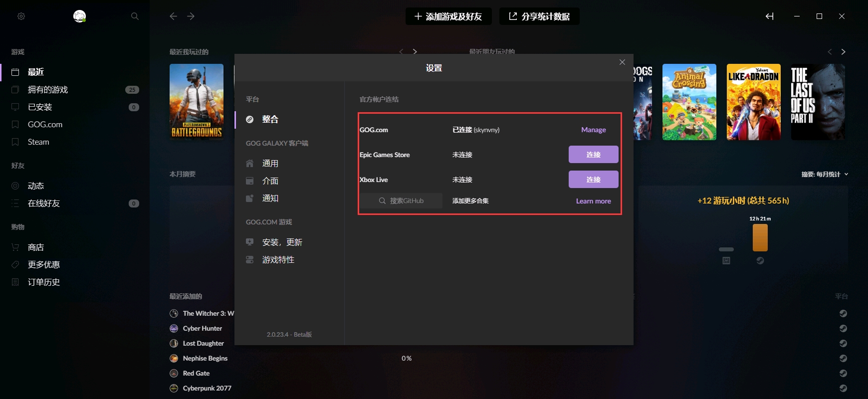Next page of friends' recently played
The width and height of the screenshot is (868, 399).
[843, 51]
